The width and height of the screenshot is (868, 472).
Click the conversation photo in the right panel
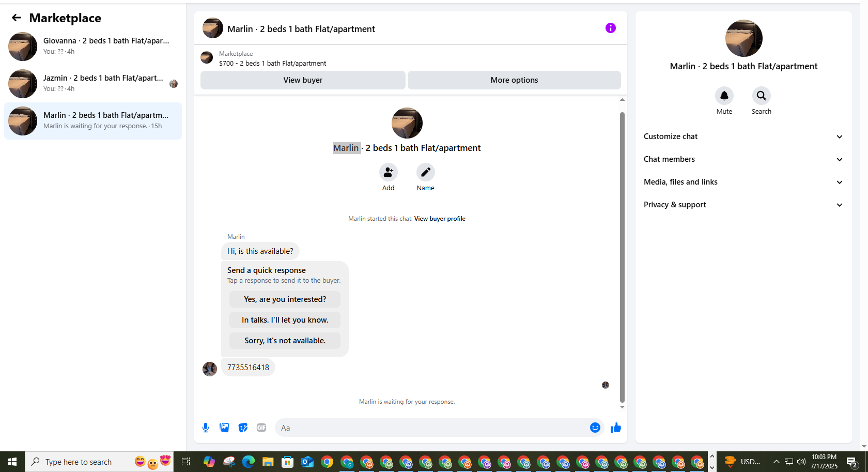click(743, 38)
